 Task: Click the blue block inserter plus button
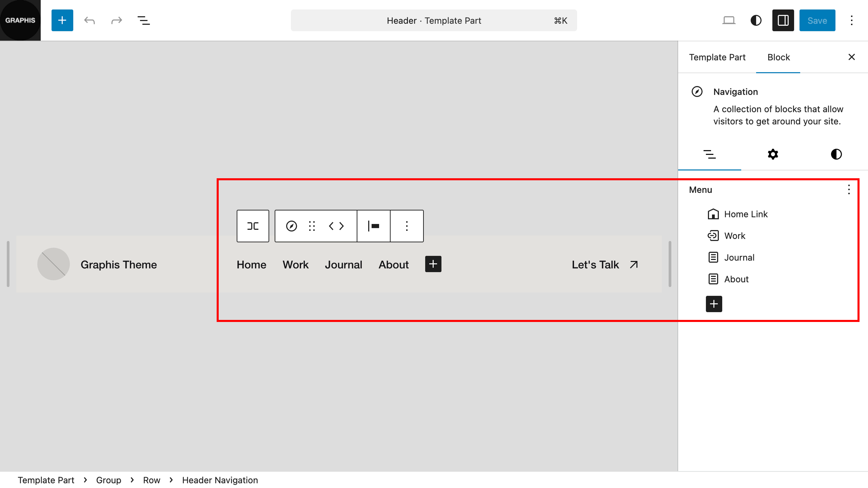coord(62,20)
